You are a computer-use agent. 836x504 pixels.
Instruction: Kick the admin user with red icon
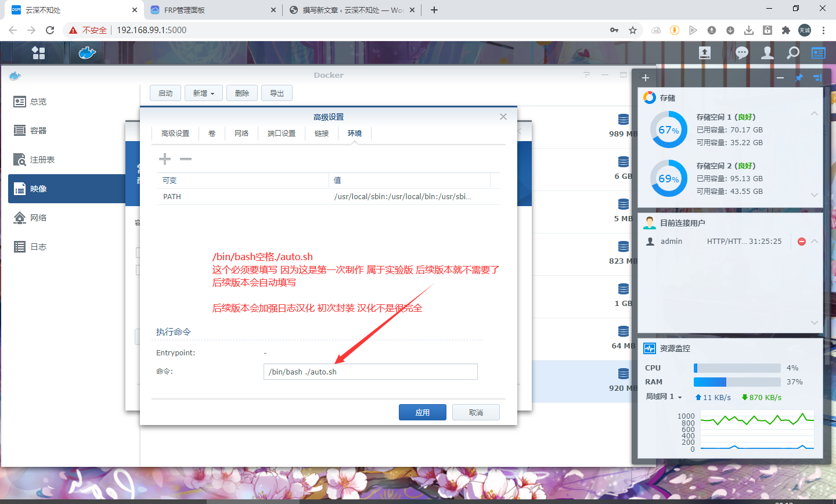pos(802,242)
